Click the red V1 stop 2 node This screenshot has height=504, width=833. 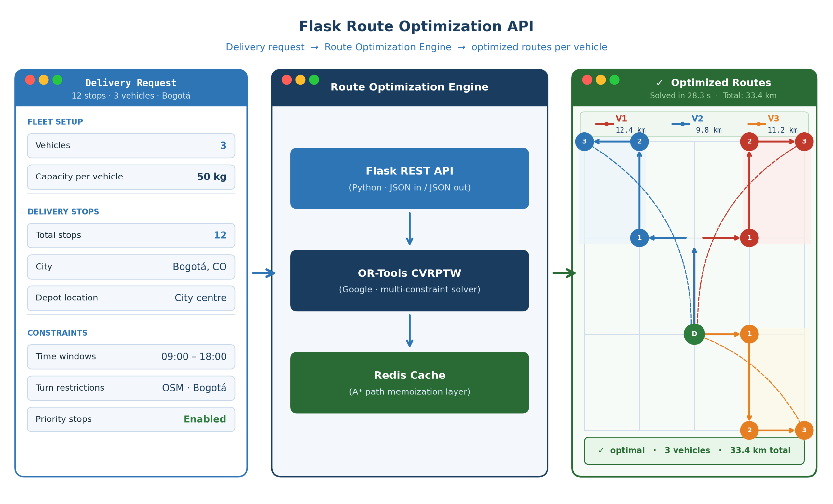pos(749,141)
